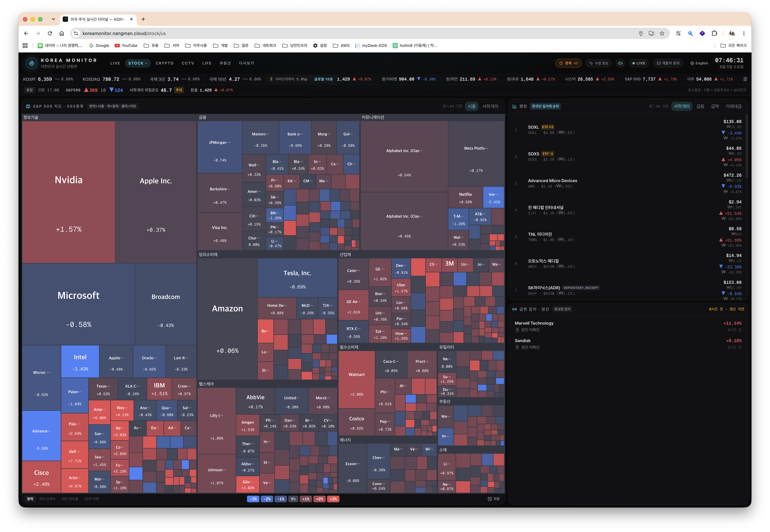The height and width of the screenshot is (532, 770).
Task: Open the Chrome profile avatar
Action: [x=732, y=33]
